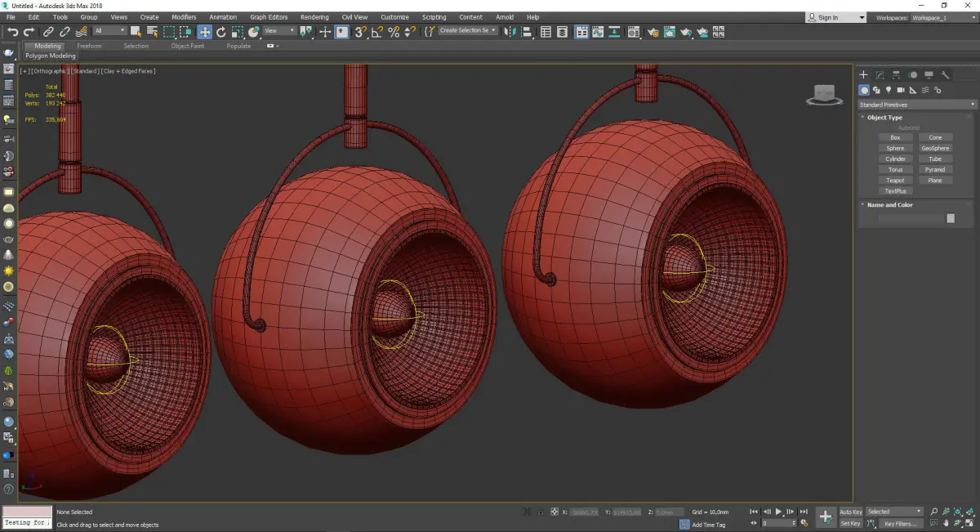Click the current frame number field
The width and height of the screenshot is (980, 532).
click(x=779, y=523)
